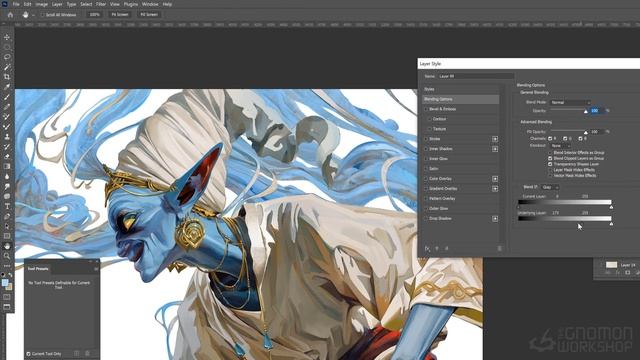This screenshot has height=360, width=640.
Task: Add another Stroke effect plus icon
Action: [x=495, y=139]
